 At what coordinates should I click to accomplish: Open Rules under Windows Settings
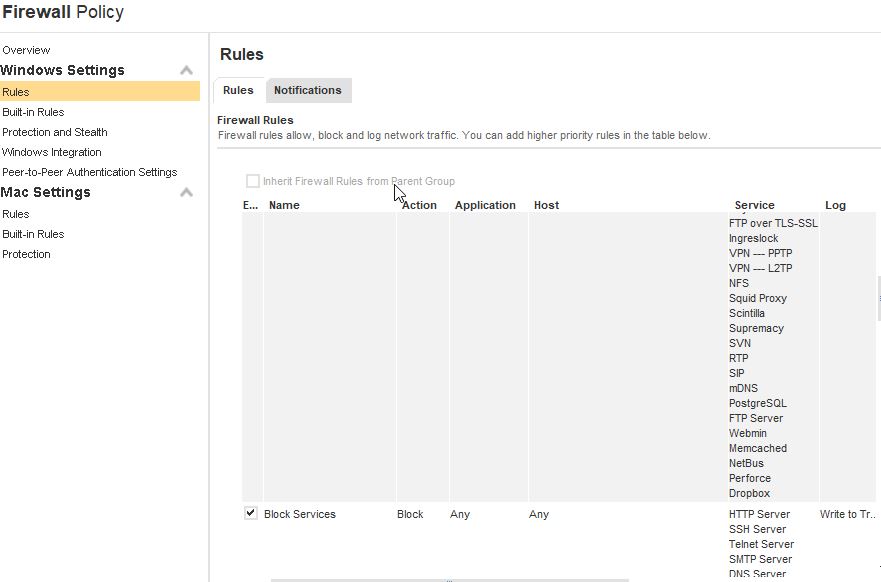100,92
